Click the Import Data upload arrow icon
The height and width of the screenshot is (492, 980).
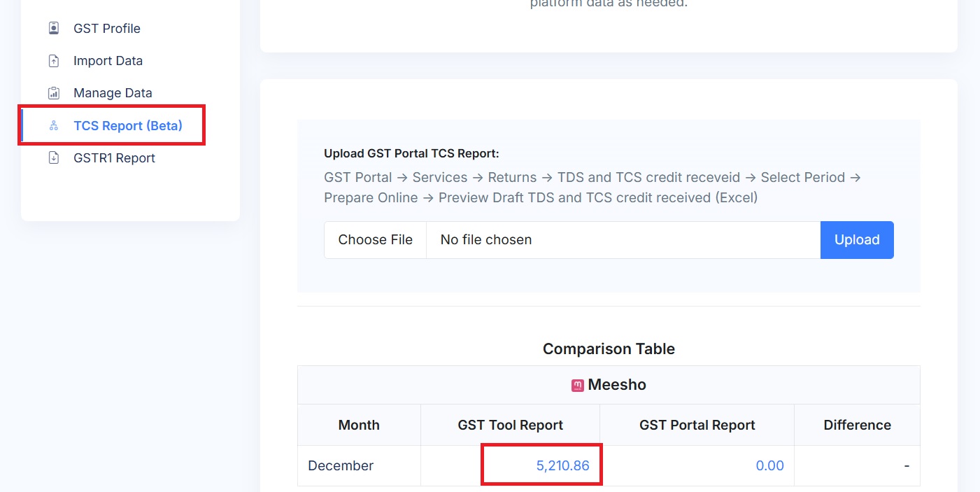[x=53, y=60]
